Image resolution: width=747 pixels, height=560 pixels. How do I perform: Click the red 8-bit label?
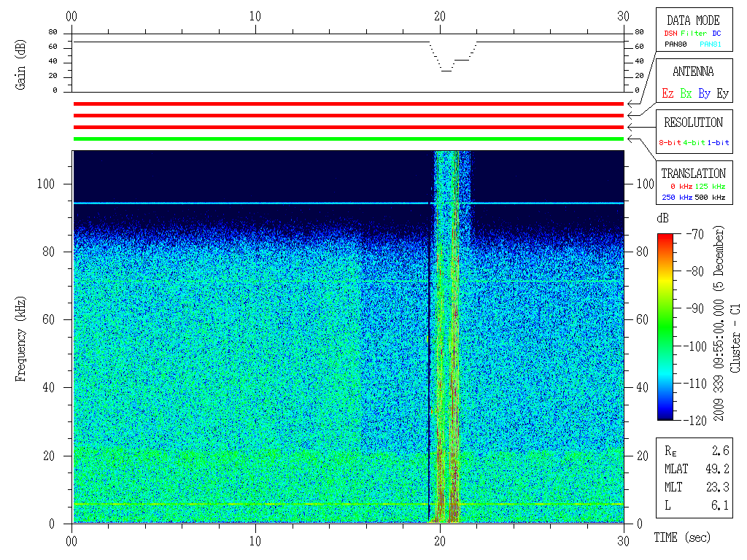pos(670,142)
